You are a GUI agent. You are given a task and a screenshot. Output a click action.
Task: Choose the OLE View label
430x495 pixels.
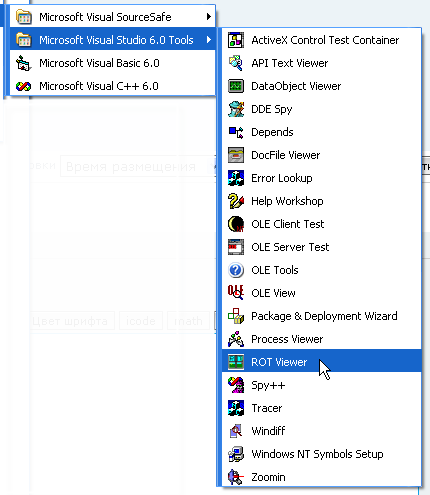click(273, 293)
